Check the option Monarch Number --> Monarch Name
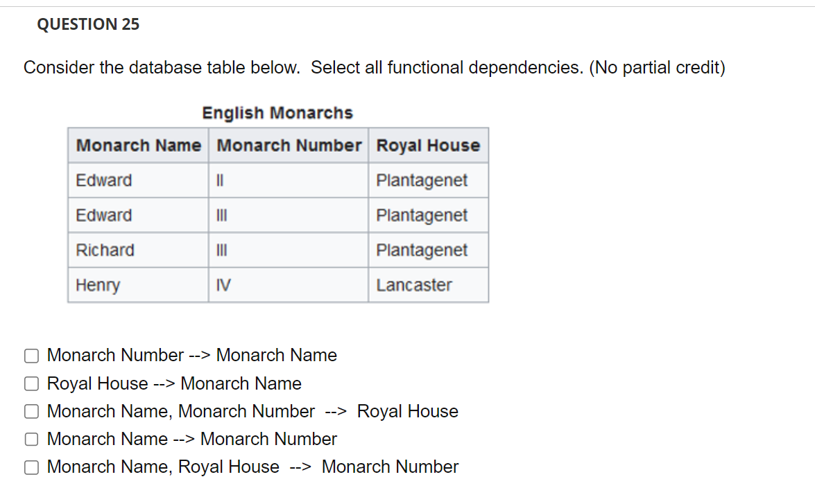This screenshot has width=815, height=504. [x=31, y=355]
